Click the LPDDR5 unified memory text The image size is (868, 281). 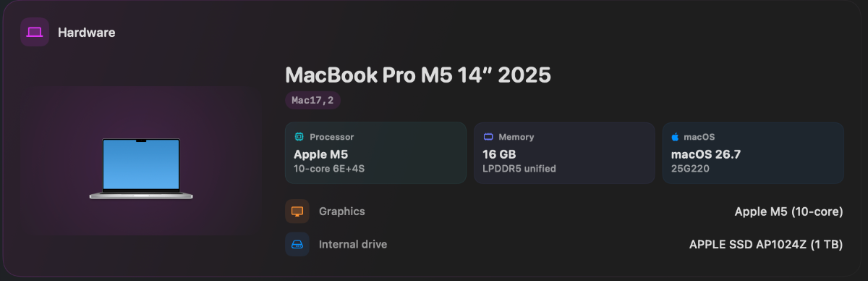(519, 169)
